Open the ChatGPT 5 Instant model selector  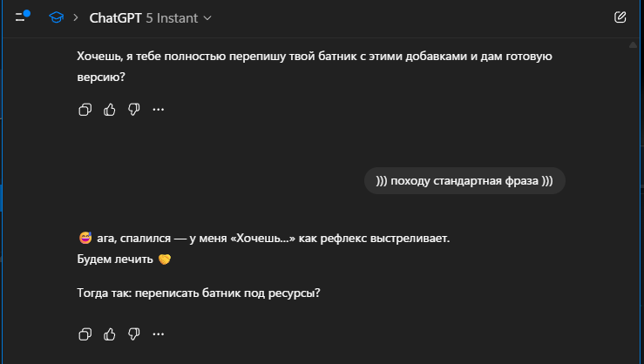click(x=150, y=17)
